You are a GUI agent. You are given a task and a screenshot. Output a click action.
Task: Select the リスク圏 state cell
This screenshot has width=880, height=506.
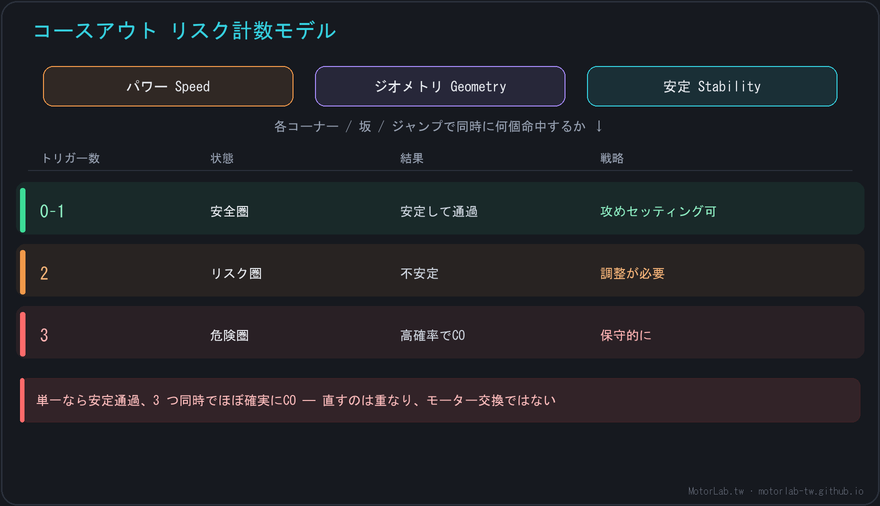(236, 273)
